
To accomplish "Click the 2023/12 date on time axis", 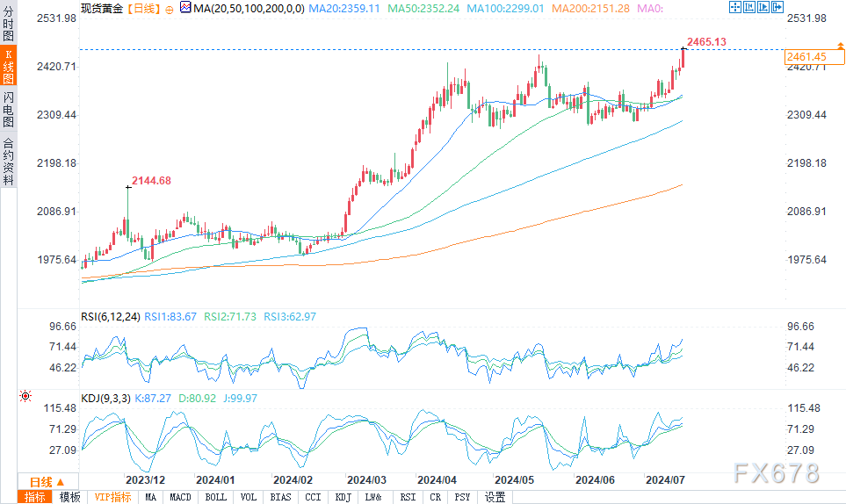I will pos(145,479).
